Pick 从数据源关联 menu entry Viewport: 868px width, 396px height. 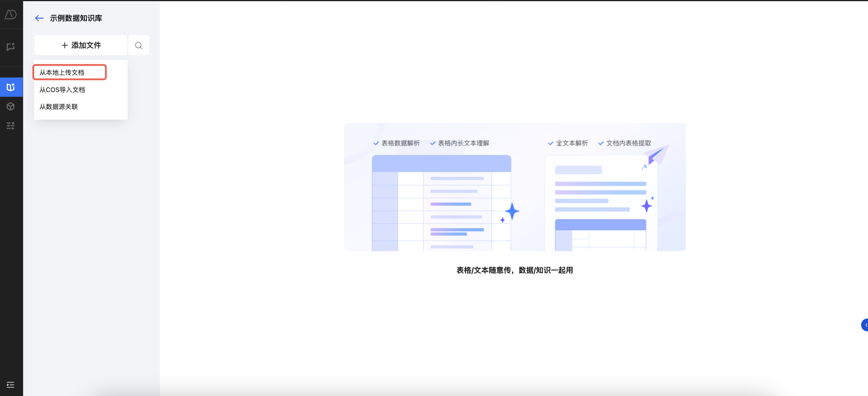59,107
